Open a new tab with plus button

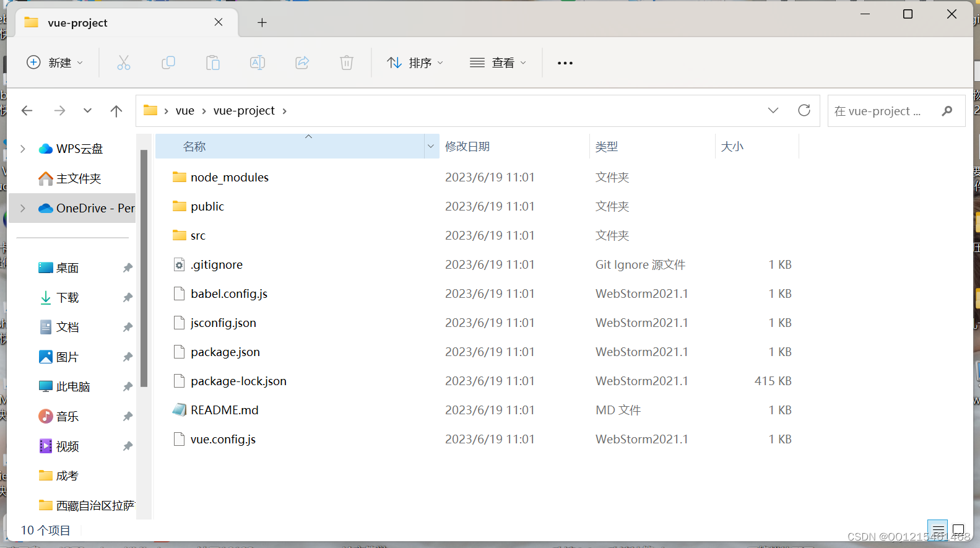tap(262, 22)
